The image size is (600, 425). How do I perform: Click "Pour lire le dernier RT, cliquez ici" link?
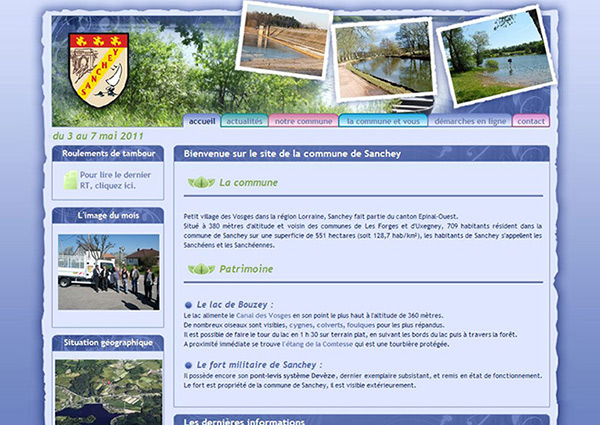pyautogui.click(x=115, y=180)
